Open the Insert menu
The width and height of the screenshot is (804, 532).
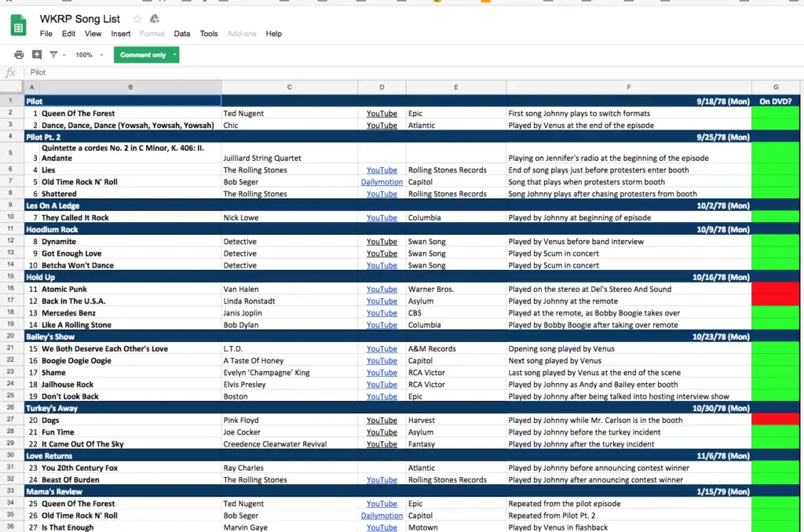click(x=120, y=34)
